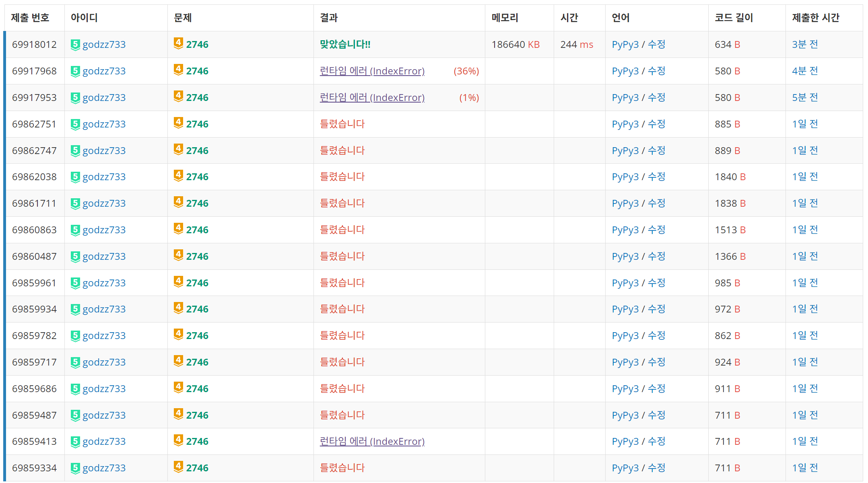Screen dimensions: 868x483
Task: Click the gold tier icon beside problem 2746 on submission 69917968
Action: coord(178,70)
